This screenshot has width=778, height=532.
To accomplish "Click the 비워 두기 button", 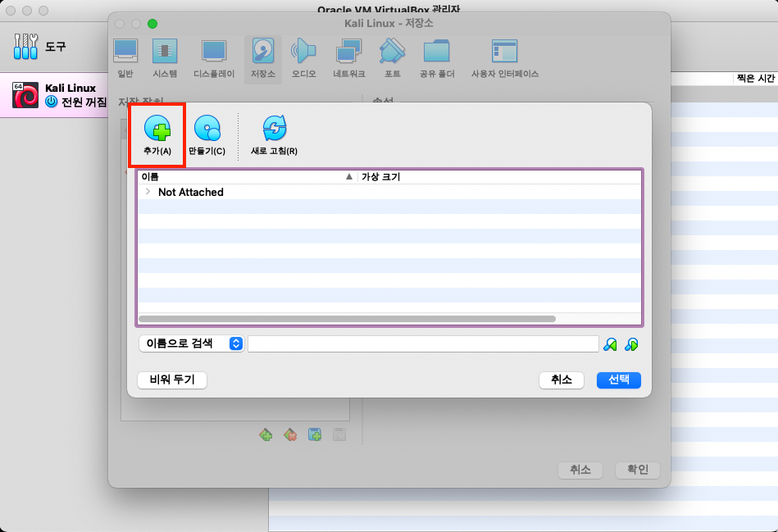I will pos(172,380).
